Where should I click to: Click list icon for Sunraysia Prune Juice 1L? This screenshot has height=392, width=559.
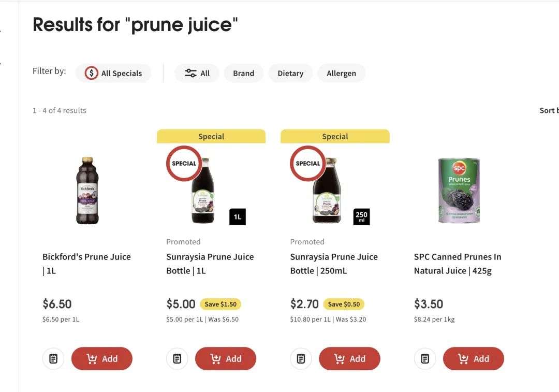coord(177,358)
